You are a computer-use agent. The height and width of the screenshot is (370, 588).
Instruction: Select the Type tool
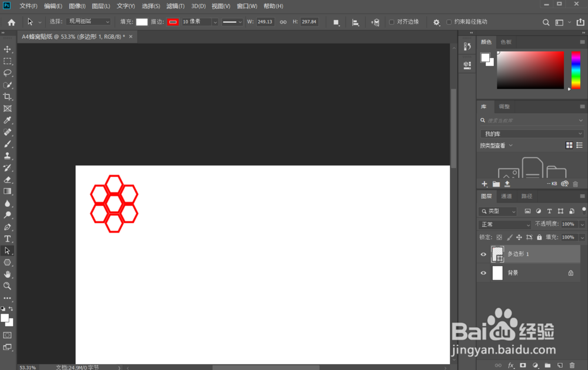click(8, 239)
